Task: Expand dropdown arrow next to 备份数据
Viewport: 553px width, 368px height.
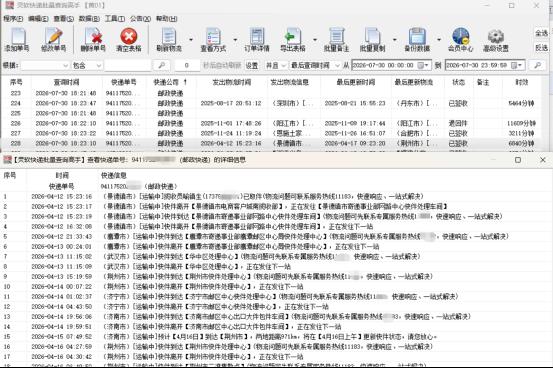Action: click(x=439, y=40)
